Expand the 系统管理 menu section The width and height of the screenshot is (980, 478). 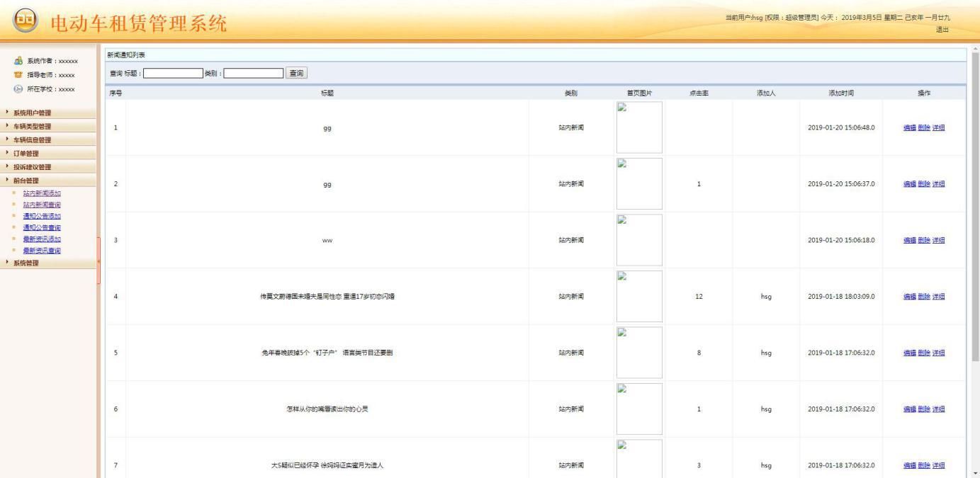point(49,263)
